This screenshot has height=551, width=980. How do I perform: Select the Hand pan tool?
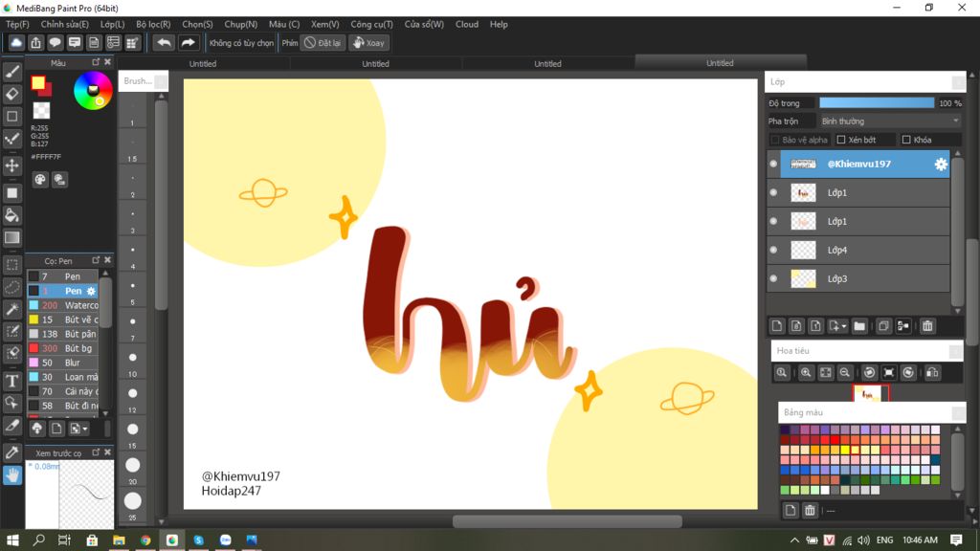pos(11,475)
